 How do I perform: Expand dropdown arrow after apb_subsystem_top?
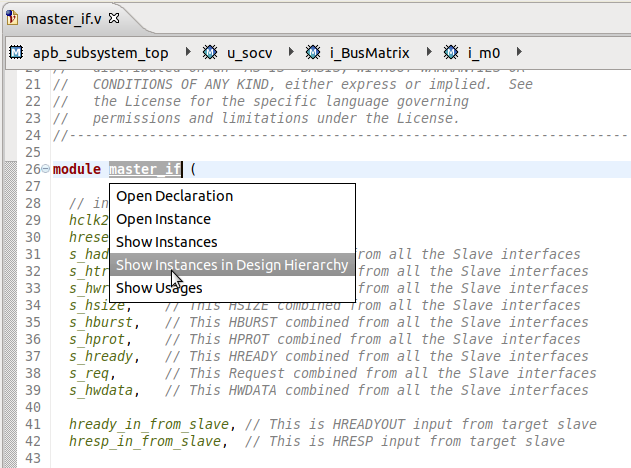[x=188, y=52]
